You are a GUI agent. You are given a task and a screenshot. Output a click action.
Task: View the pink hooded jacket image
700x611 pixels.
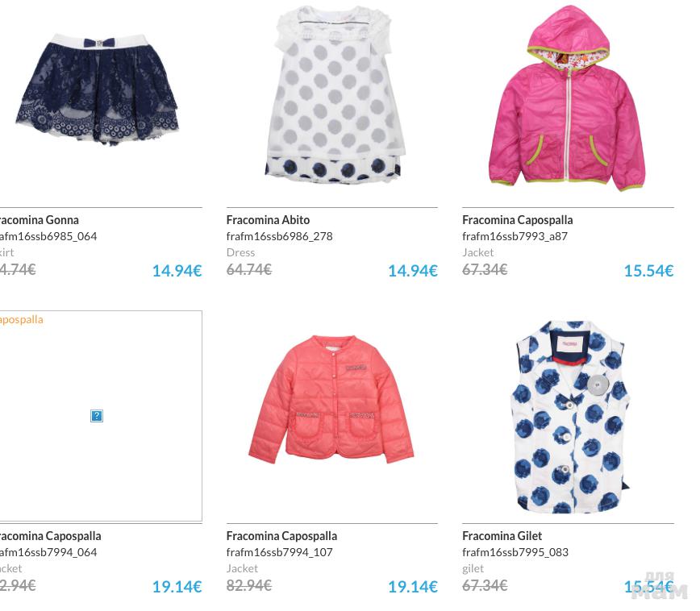(567, 98)
